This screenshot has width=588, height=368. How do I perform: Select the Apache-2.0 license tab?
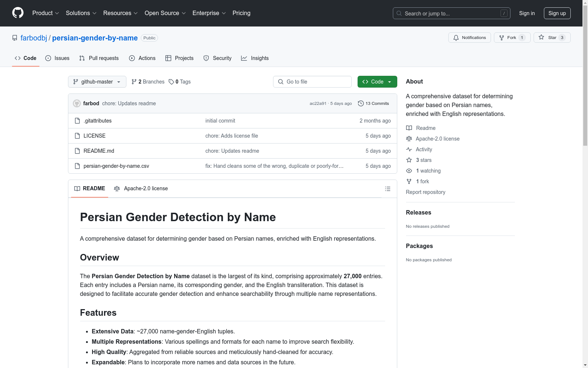point(141,188)
